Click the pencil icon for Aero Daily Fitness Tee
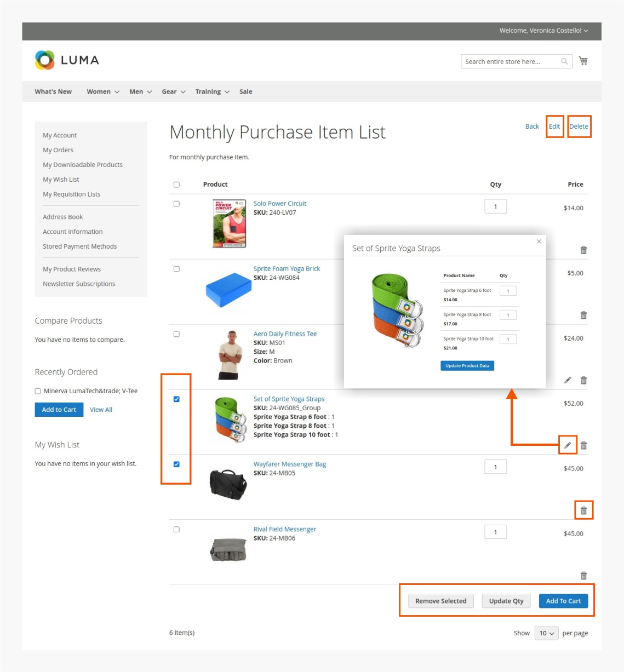Viewport: 624px width, 672px height. (568, 380)
